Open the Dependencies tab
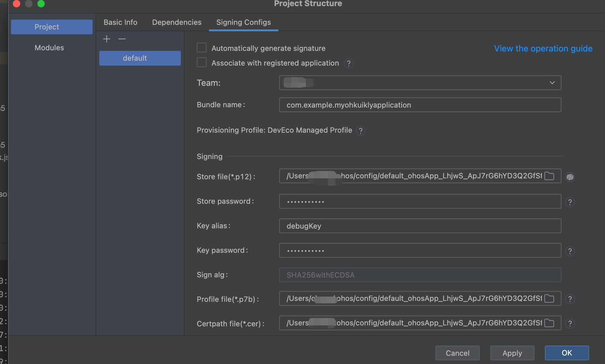The height and width of the screenshot is (364, 605). tap(177, 22)
